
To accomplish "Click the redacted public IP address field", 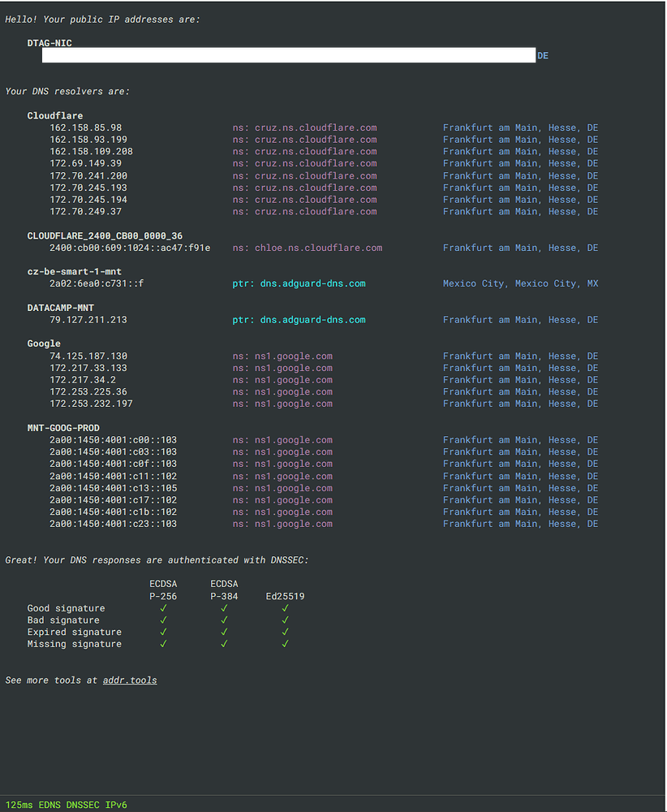I will point(289,55).
